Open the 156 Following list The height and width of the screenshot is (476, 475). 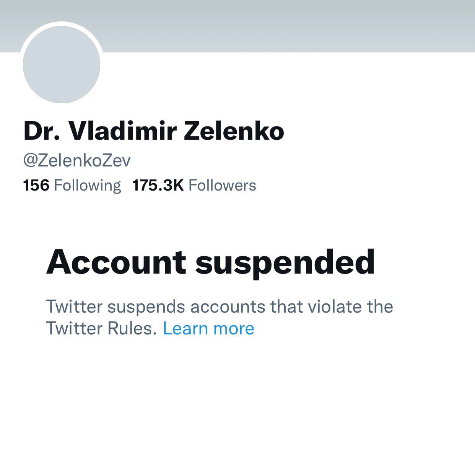[x=72, y=185]
